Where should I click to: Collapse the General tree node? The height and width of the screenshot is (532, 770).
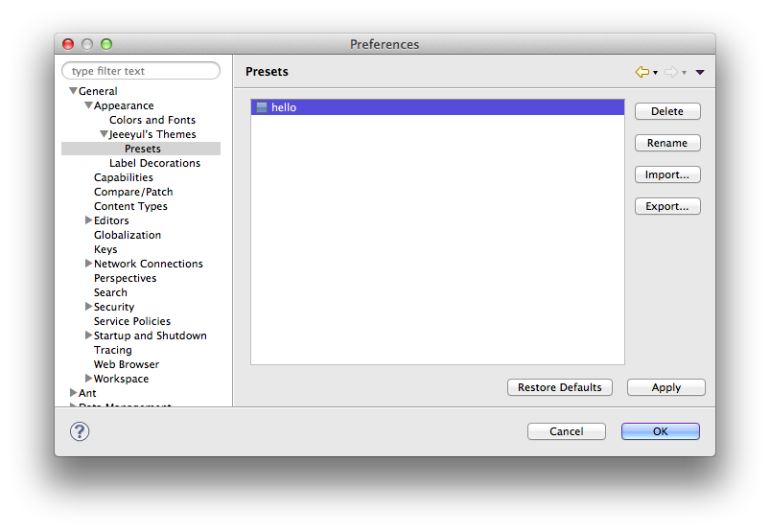(x=73, y=91)
